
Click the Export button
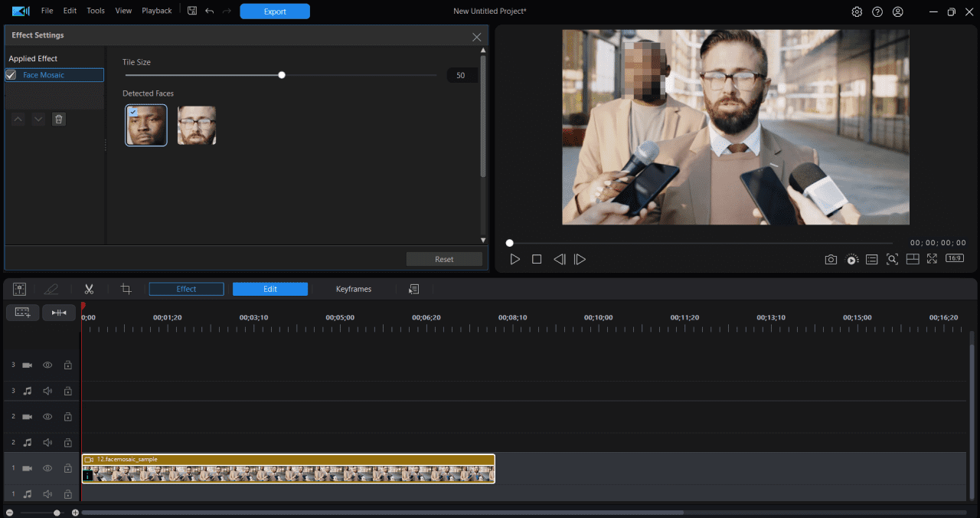coord(274,11)
